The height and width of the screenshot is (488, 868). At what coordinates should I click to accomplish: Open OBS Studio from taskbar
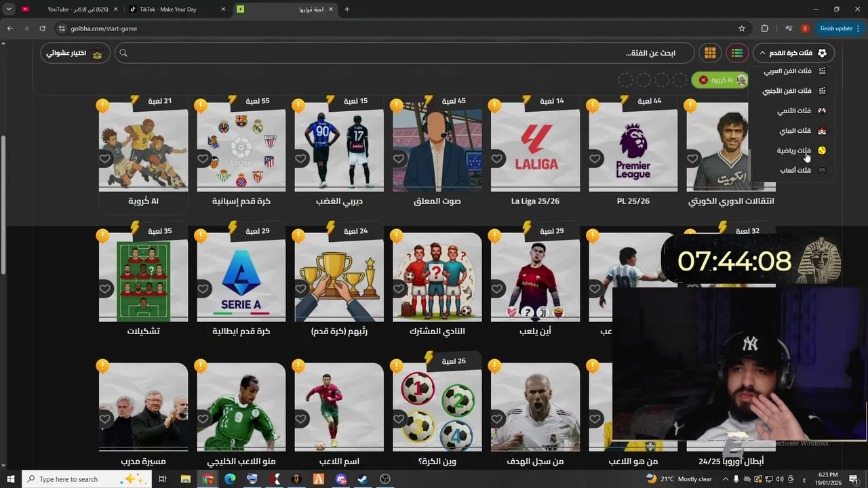pyautogui.click(x=385, y=479)
